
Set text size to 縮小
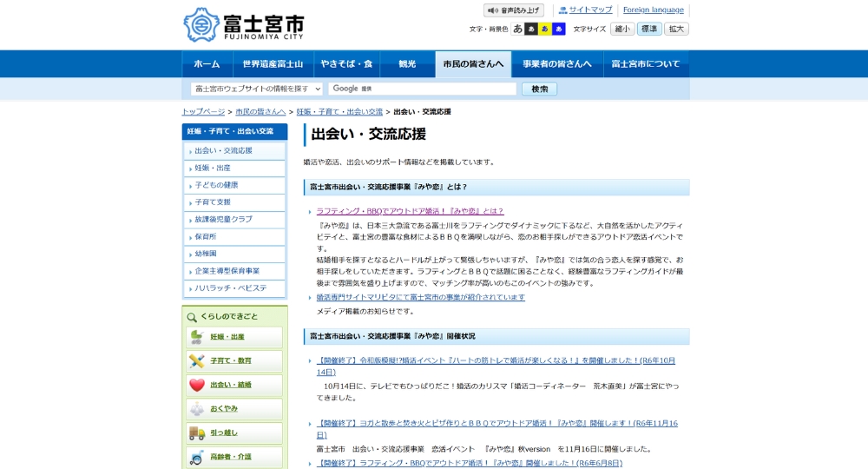click(x=622, y=29)
